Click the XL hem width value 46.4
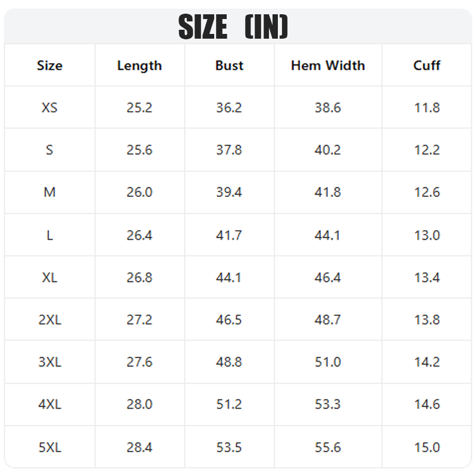This screenshot has width=476, height=476. point(328,277)
